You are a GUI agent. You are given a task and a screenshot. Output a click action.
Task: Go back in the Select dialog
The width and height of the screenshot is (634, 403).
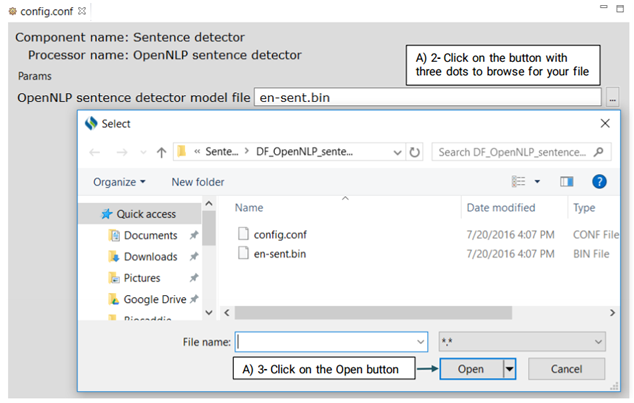click(96, 152)
